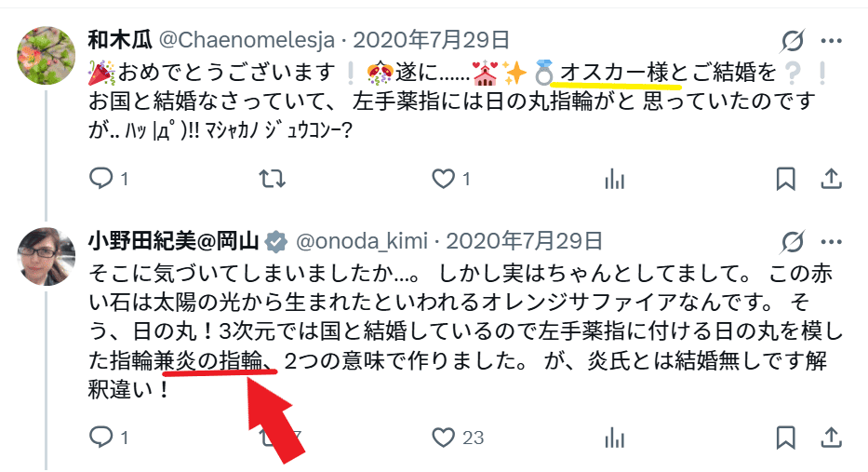Bookmark 和木瓜's tweet
The image size is (868, 472).
tap(785, 179)
